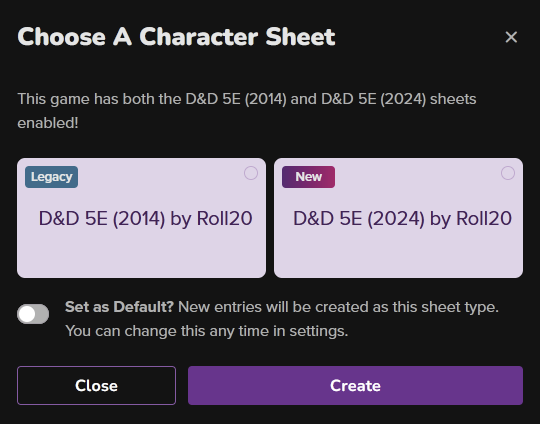Click 'New entries will be created' text
540x424 pixels.
[x=279, y=307]
